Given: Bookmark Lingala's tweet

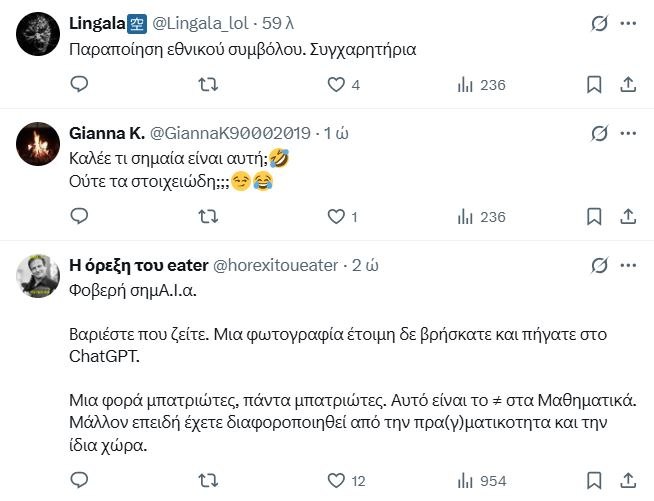Looking at the screenshot, I should 593,85.
